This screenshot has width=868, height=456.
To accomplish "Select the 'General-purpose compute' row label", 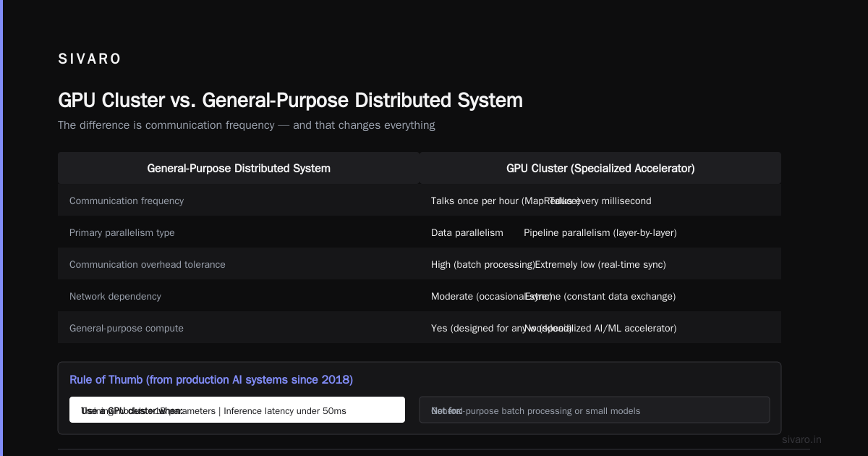I will tap(127, 328).
